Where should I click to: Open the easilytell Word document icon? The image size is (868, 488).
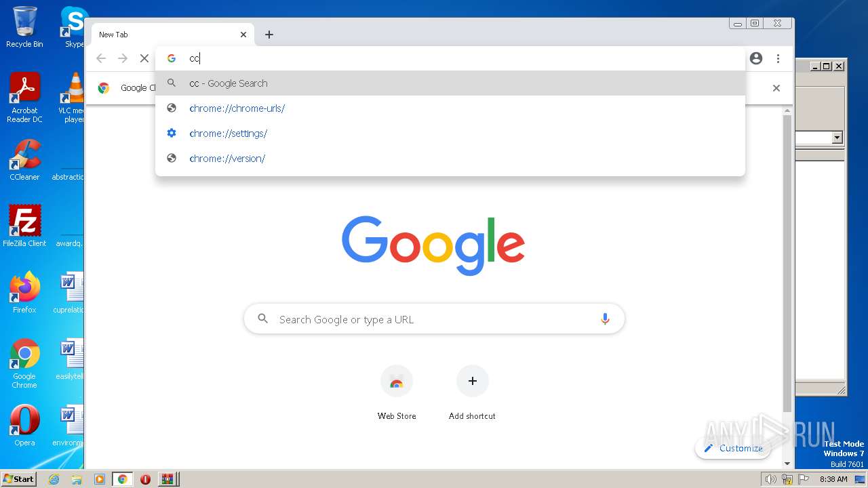tap(70, 359)
